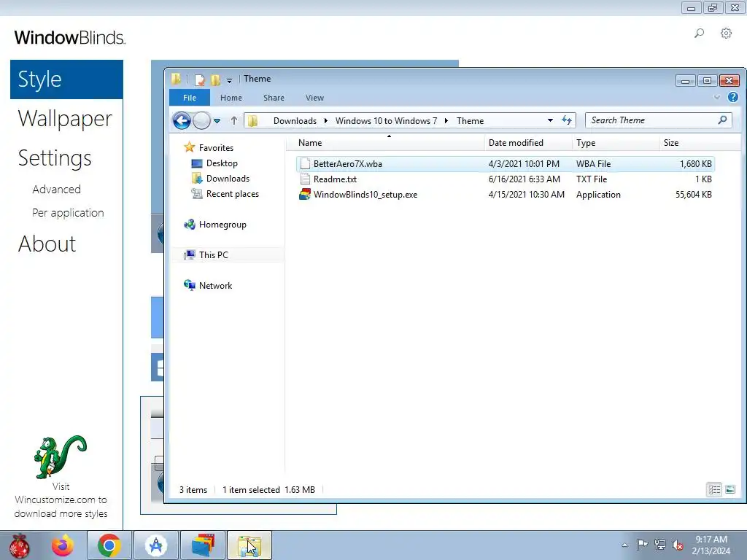This screenshot has width=747, height=560.
Task: Refresh the Theme folder view
Action: 566,120
